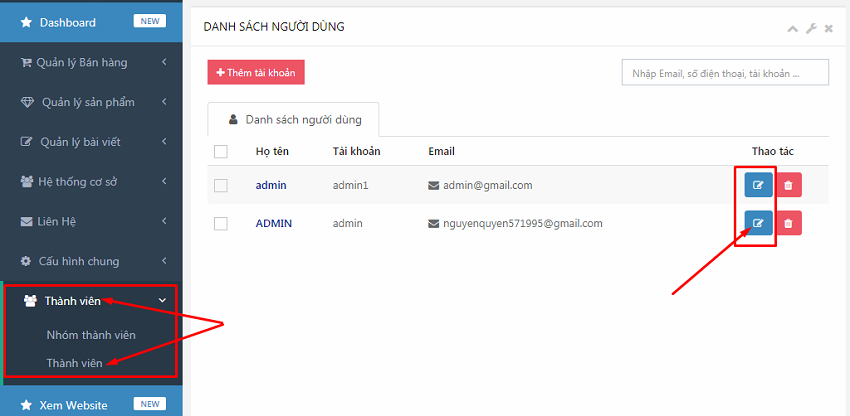The width and height of the screenshot is (850, 416).
Task: Click delete trash icon for admin1 account
Action: tap(788, 185)
